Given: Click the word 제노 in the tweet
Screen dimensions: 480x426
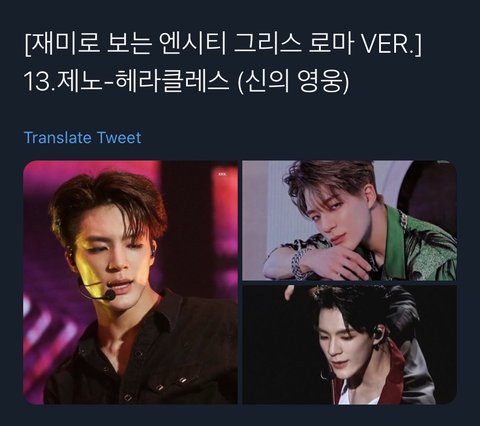Looking at the screenshot, I should (x=79, y=82).
